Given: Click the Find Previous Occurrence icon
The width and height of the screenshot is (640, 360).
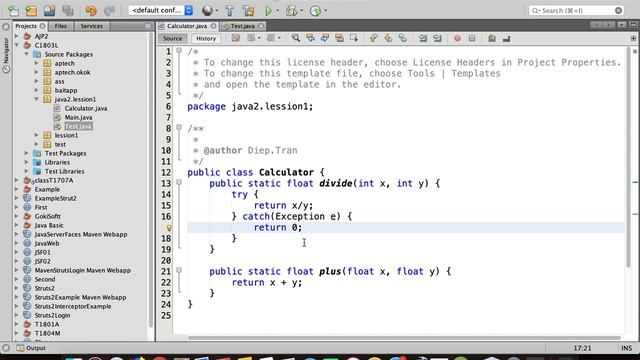Looking at the screenshot, I should pos(310,38).
